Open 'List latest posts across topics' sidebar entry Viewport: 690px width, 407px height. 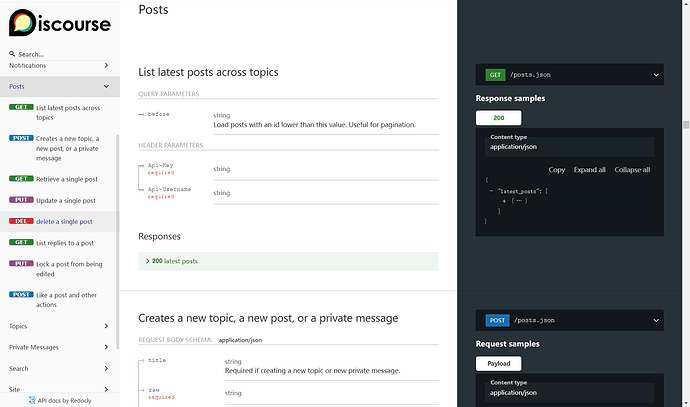[59, 113]
